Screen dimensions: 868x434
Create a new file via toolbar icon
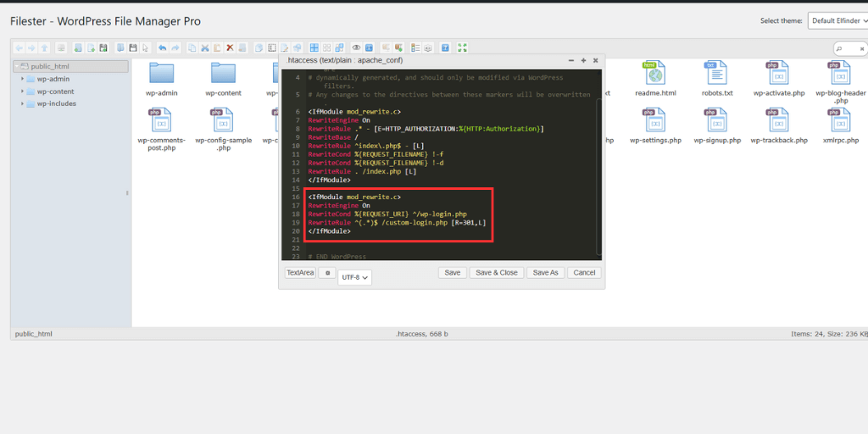[x=92, y=47]
